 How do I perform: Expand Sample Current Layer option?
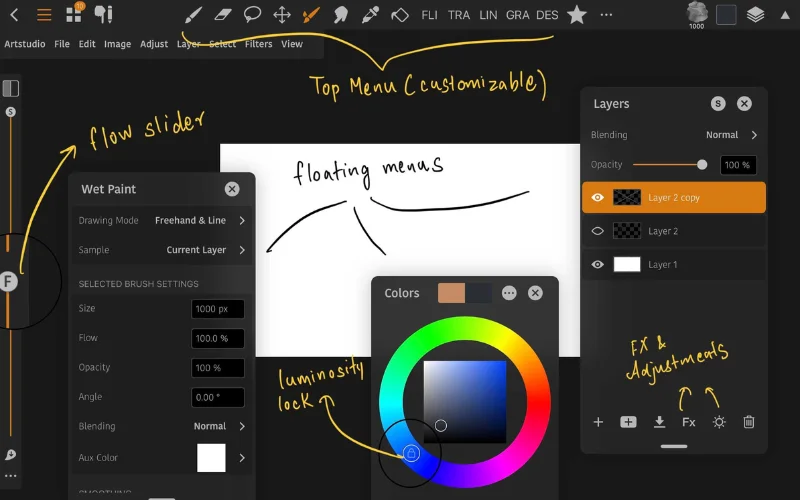(162, 250)
